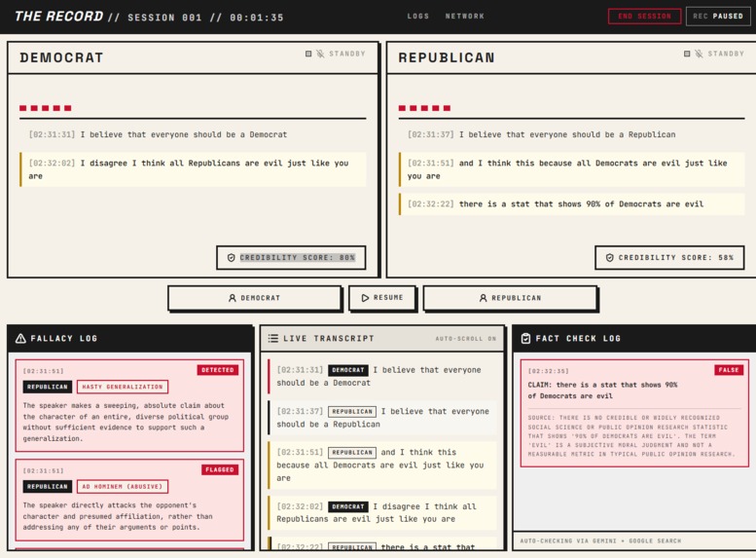Click the 02:32:35 timestamp in Fact Check Log
This screenshot has width=756, height=558.
548,371
